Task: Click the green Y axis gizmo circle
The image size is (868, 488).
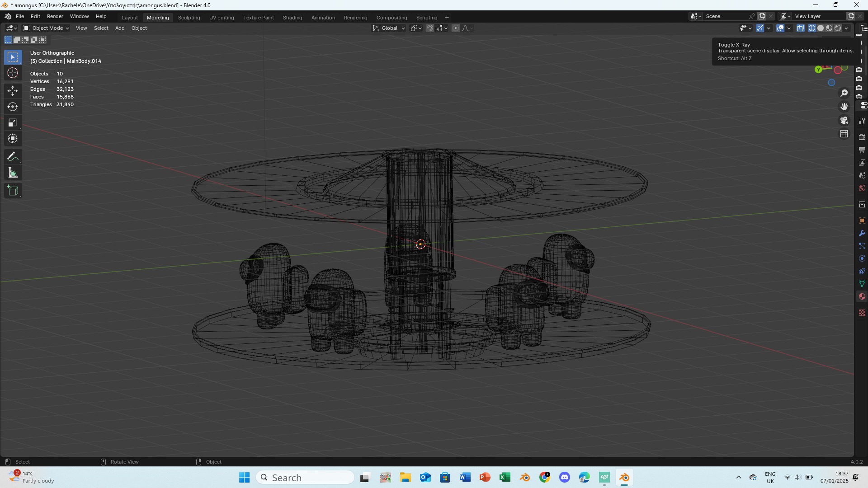Action: click(818, 70)
